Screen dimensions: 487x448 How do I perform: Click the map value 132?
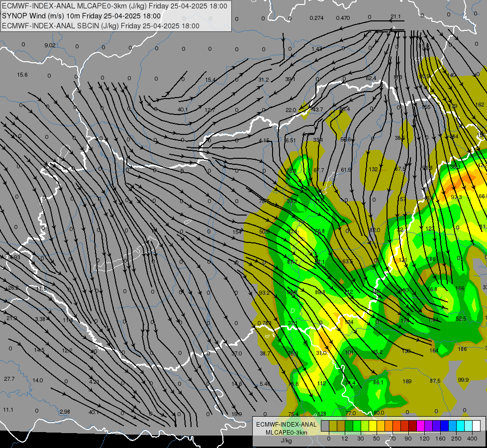[373, 169]
